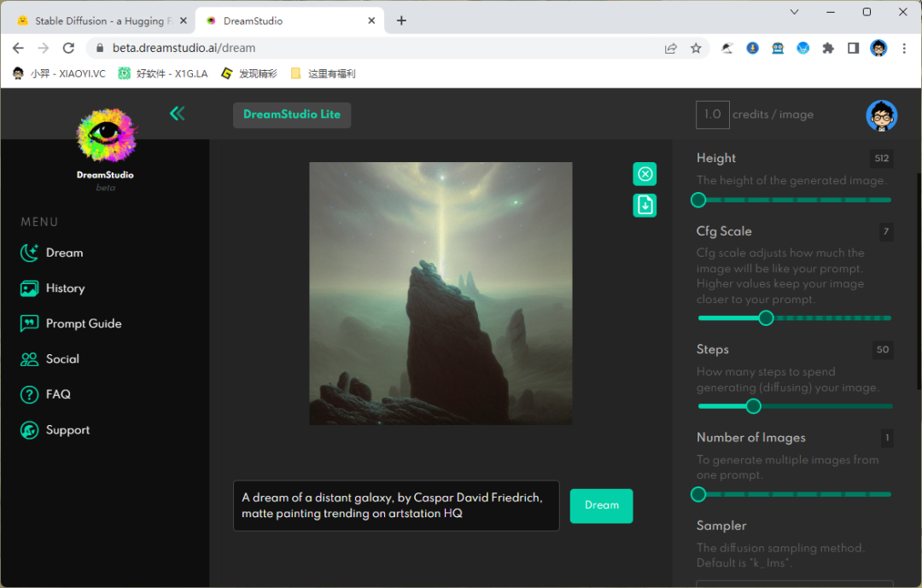Switch to the Stable Diffusion Hugging Face tab
Screen dimensions: 922x588
(103, 20)
